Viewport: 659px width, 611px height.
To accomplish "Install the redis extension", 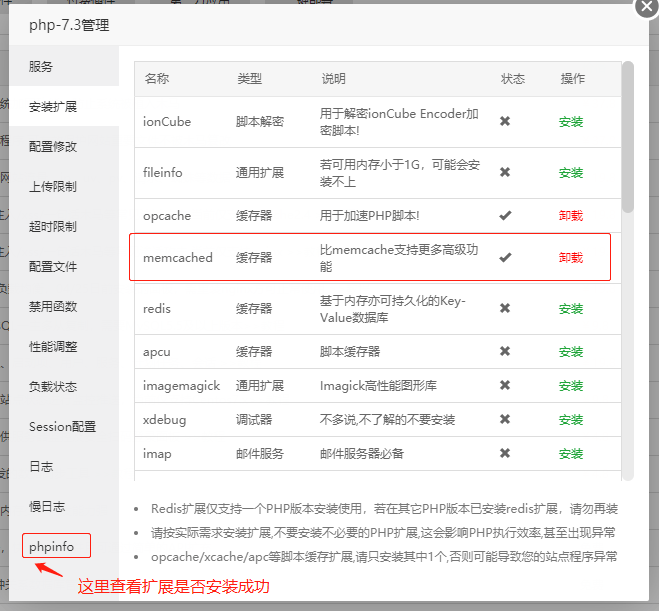I will coord(571,309).
